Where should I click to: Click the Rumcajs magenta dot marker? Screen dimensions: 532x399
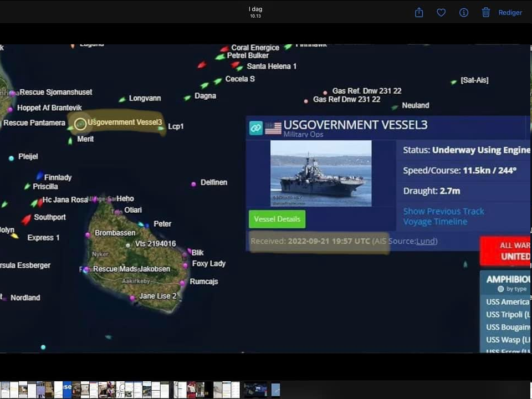[182, 283]
